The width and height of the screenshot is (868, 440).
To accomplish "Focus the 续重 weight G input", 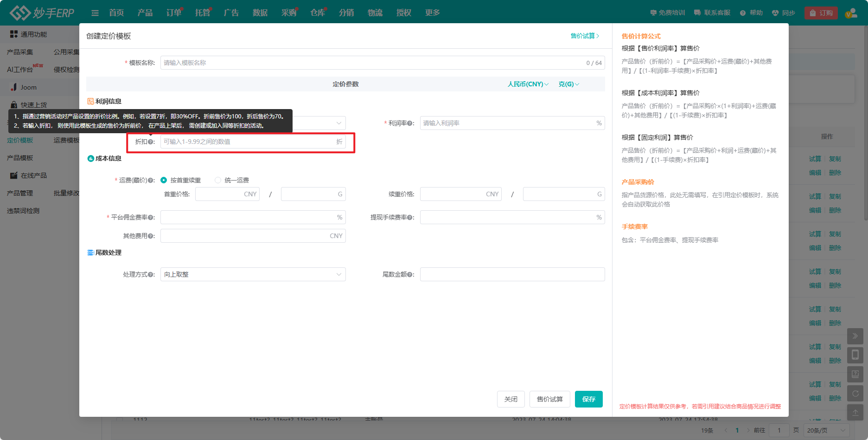I will coord(564,194).
